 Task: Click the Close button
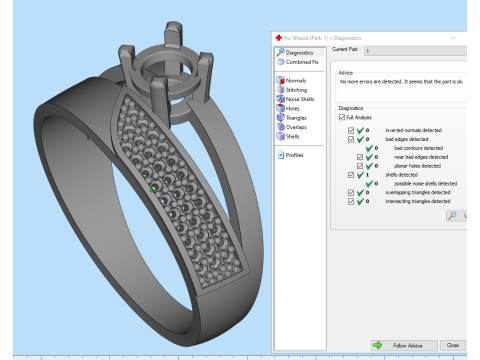(453, 345)
